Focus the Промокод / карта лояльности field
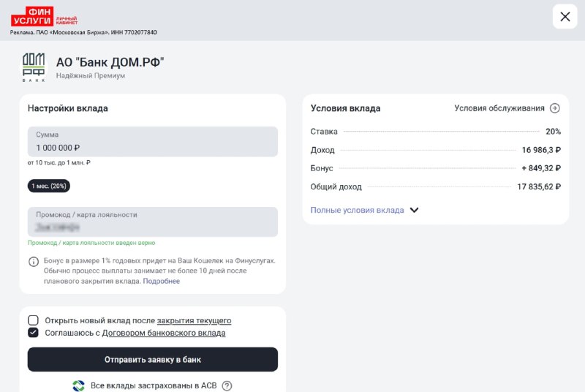 point(153,222)
